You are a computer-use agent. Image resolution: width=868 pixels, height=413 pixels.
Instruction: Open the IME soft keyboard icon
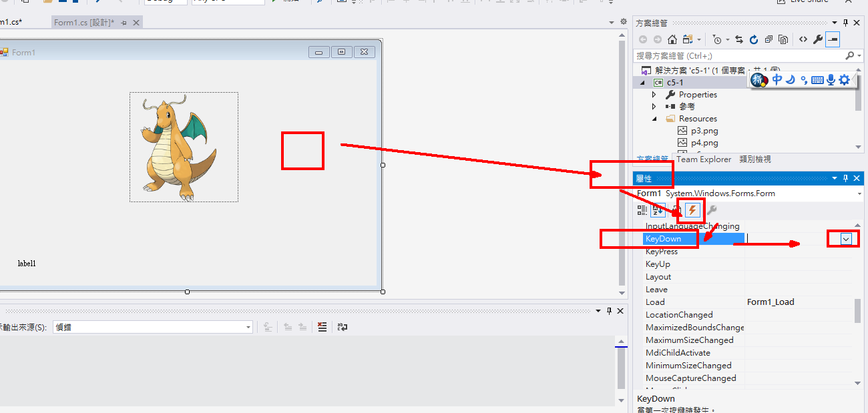817,80
